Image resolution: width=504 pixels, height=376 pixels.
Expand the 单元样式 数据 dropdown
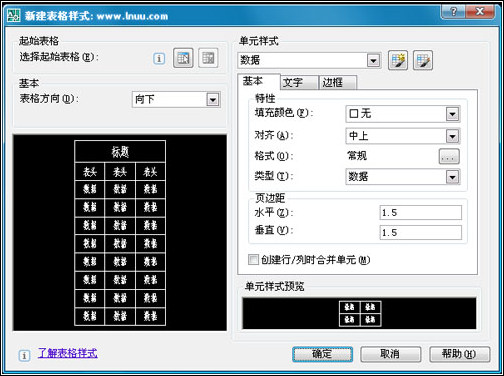(310, 60)
